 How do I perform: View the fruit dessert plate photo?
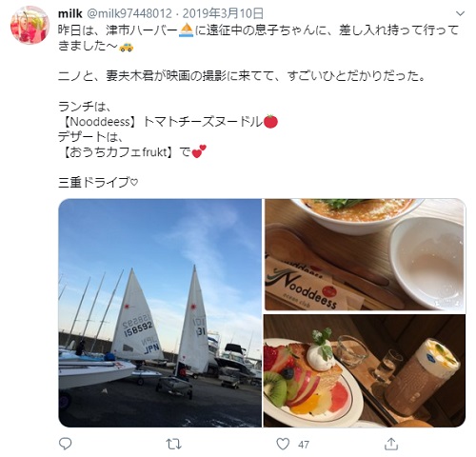365,370
